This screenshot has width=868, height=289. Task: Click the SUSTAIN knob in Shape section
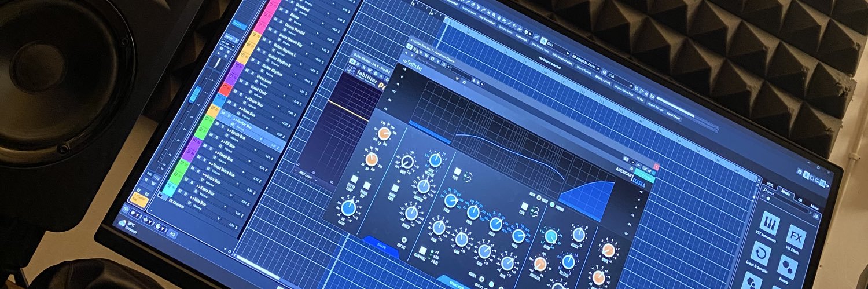[424, 186]
